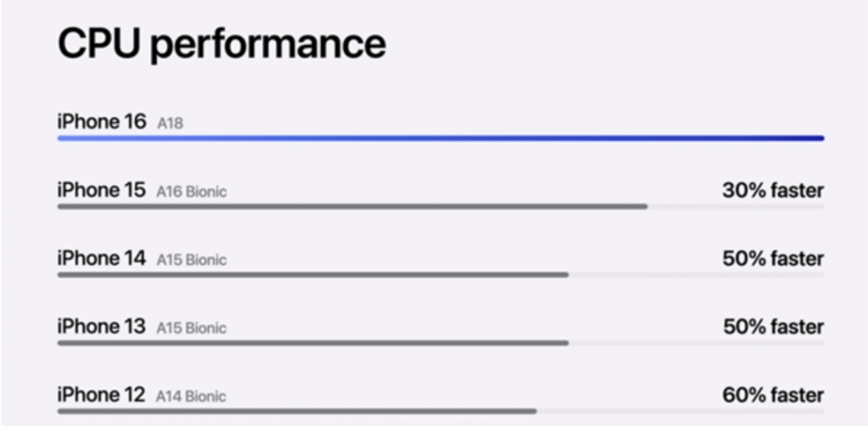This screenshot has width=868, height=426.
Task: Click the A14 Bionic chip label
Action: point(191,397)
